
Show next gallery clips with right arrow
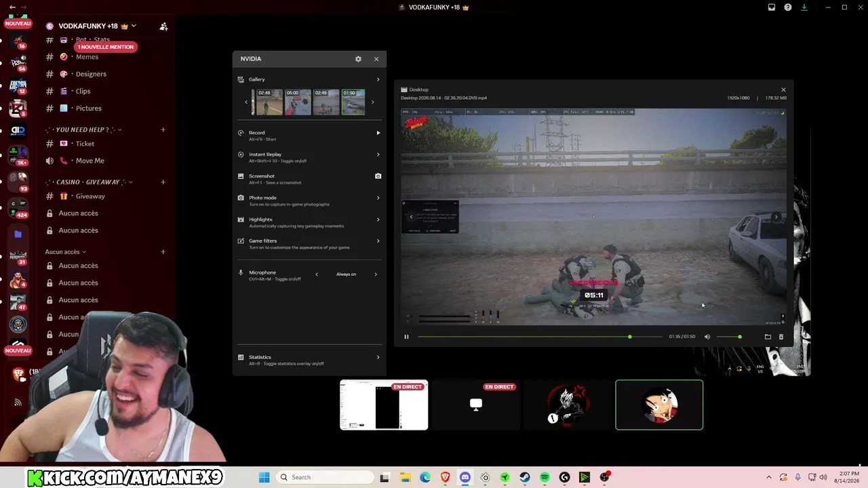tap(372, 102)
